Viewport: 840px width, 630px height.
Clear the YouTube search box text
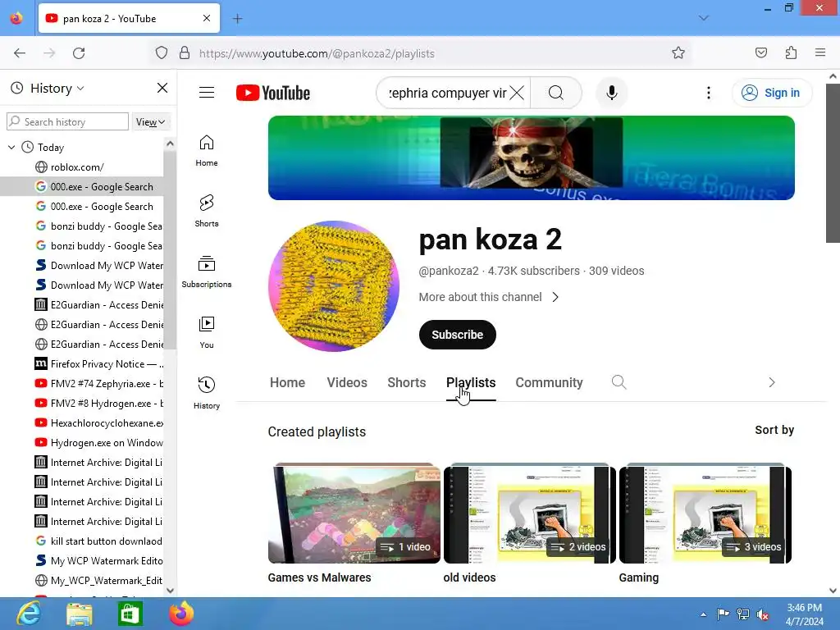click(x=517, y=93)
